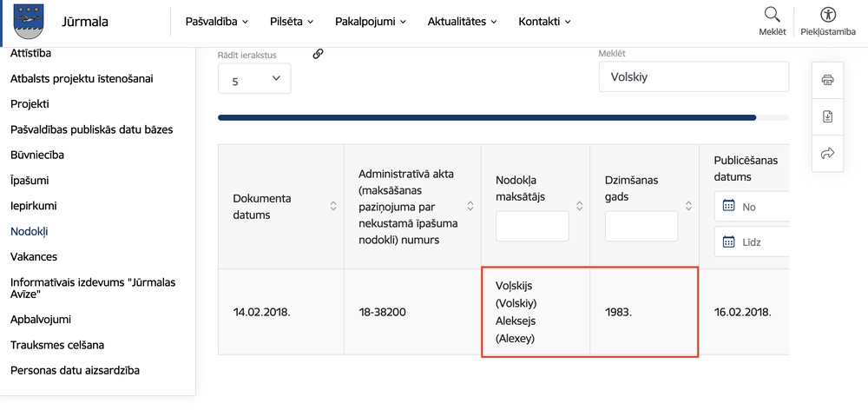Open the Rādīt ierakstus count dropdown
This screenshot has height=417, width=868.
(254, 79)
